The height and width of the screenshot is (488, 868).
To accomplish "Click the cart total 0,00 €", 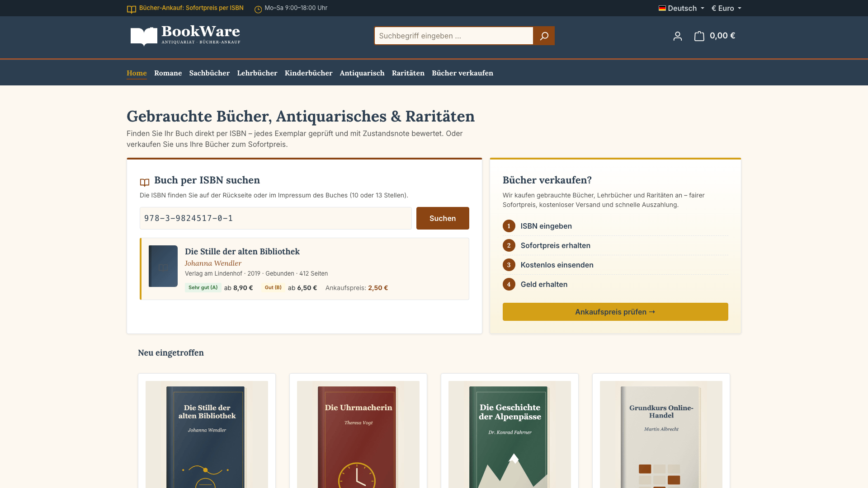I will click(x=722, y=36).
